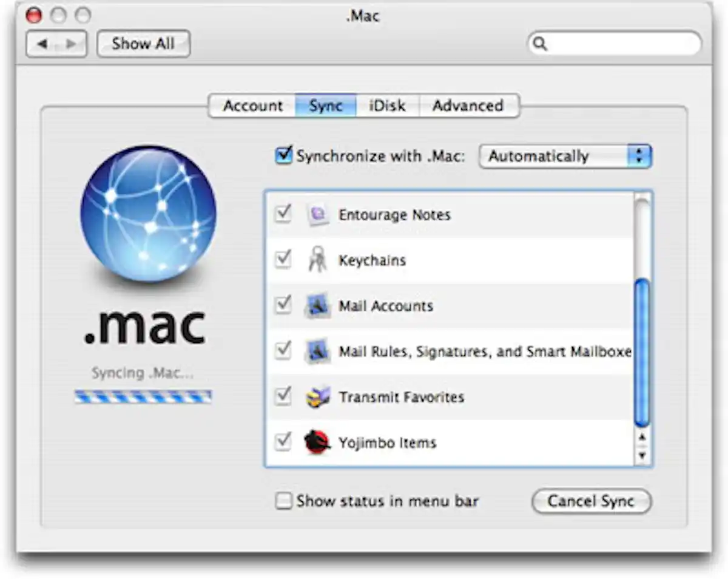
Task: Click the syncing progress bar
Action: pyautogui.click(x=144, y=396)
